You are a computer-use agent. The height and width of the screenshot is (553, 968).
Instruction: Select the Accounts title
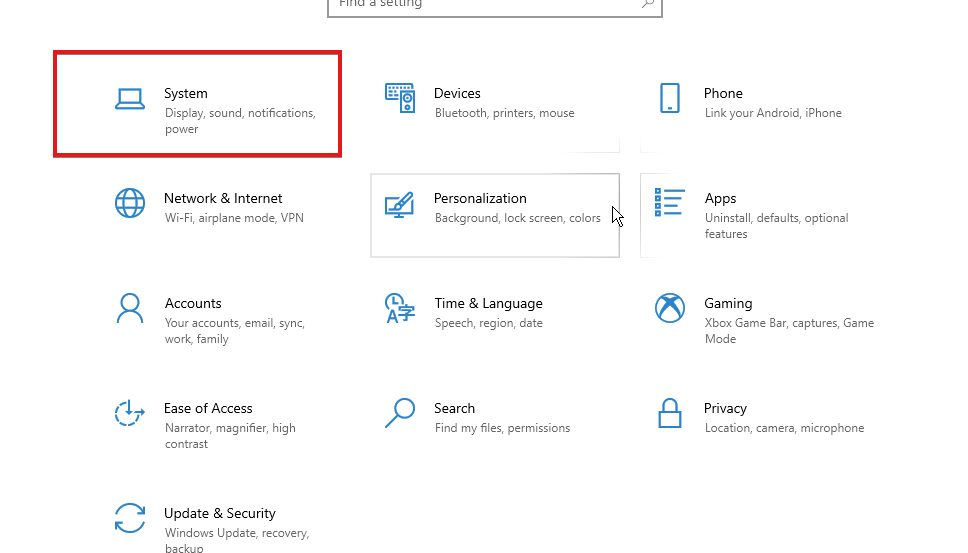pyautogui.click(x=193, y=303)
